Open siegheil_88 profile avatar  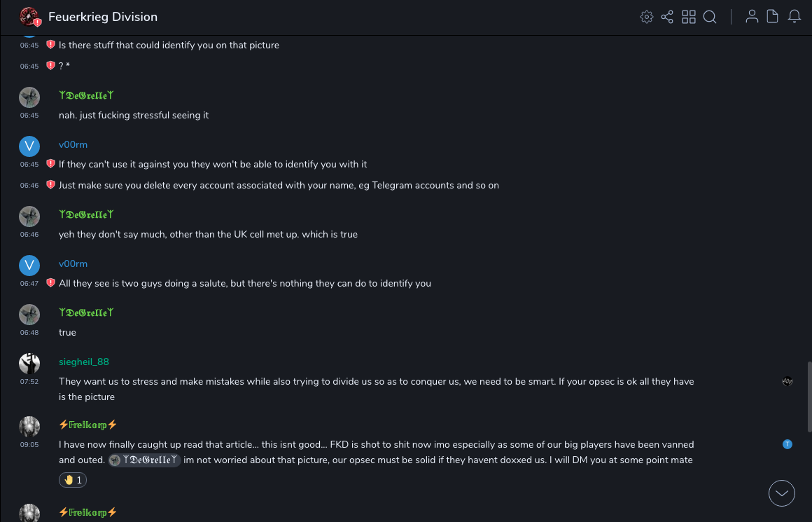pyautogui.click(x=29, y=363)
